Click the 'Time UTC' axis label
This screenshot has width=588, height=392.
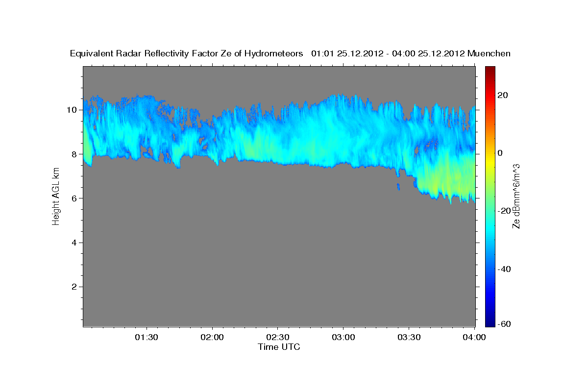tap(279, 347)
